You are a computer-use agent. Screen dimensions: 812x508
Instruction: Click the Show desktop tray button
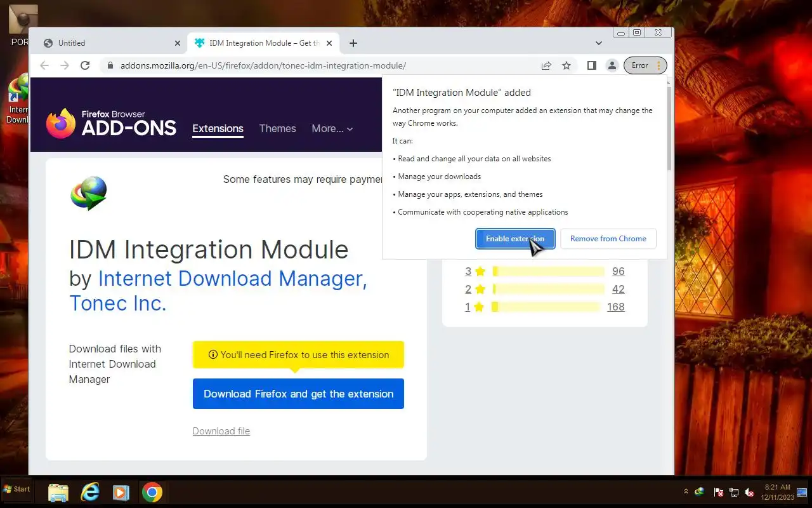pos(802,492)
